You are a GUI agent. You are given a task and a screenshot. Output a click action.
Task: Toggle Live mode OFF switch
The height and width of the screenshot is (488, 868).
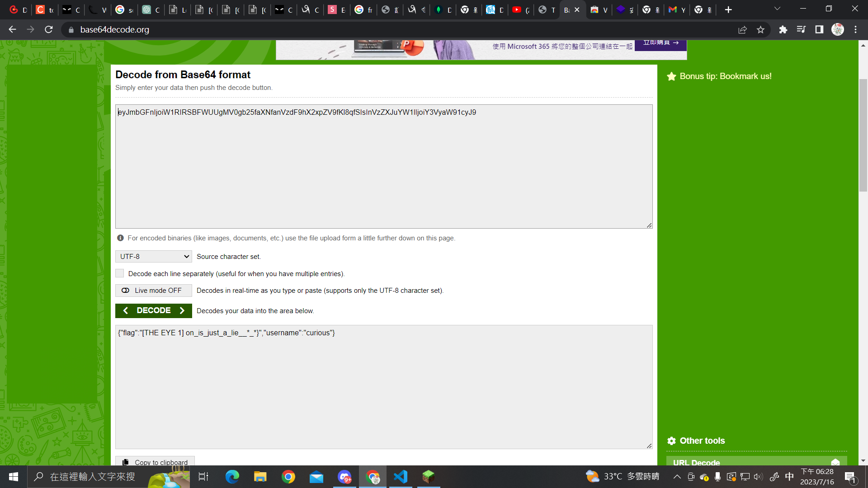[154, 291]
